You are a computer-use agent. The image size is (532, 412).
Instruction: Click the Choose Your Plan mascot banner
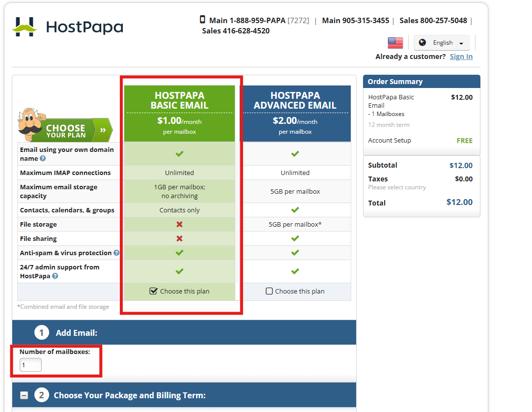[x=65, y=125]
